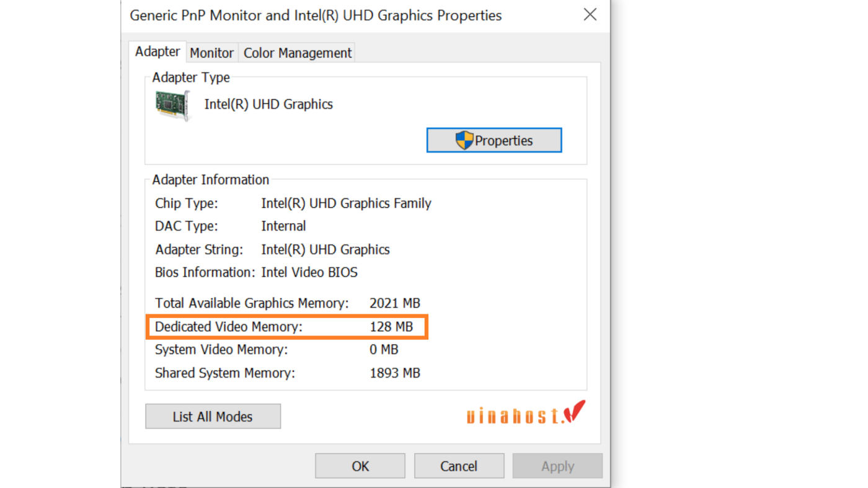The width and height of the screenshot is (868, 488).
Task: Click the greyed Apply button
Action: coord(557,466)
